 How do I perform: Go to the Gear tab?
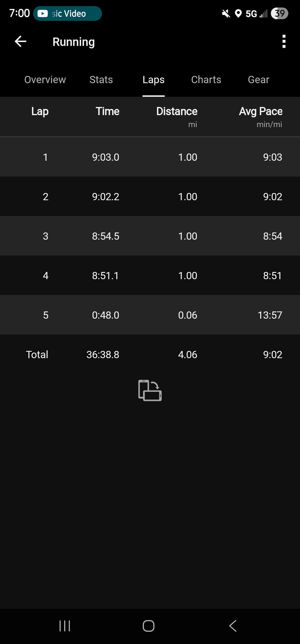[258, 80]
